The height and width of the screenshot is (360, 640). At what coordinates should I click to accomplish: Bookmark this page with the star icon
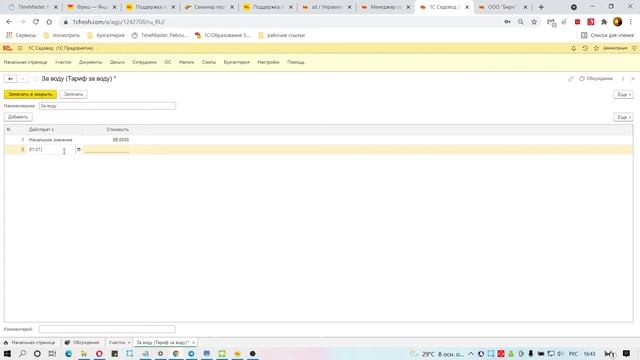point(534,22)
